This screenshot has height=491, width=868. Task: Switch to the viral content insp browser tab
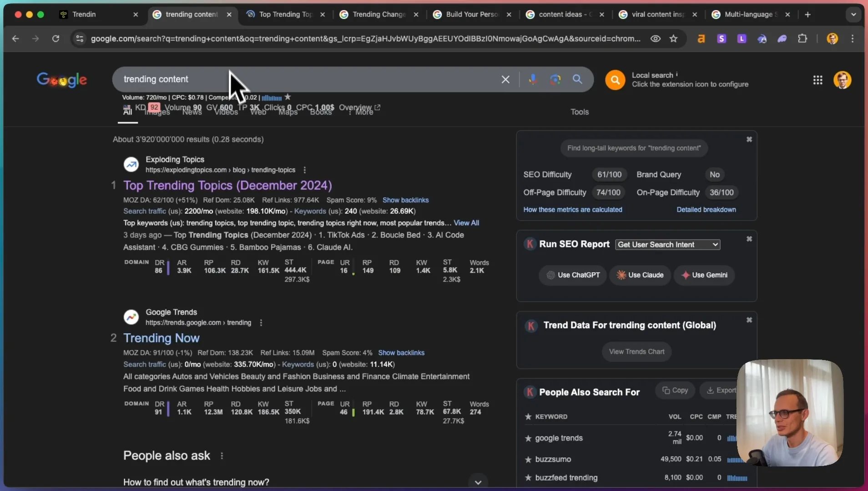click(658, 15)
